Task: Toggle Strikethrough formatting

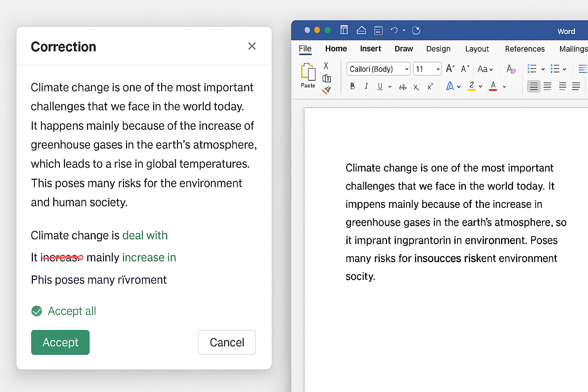Action: coord(403,87)
